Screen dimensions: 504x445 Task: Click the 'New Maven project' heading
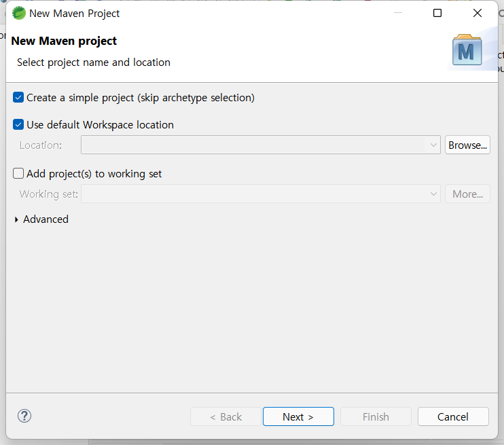coord(64,41)
